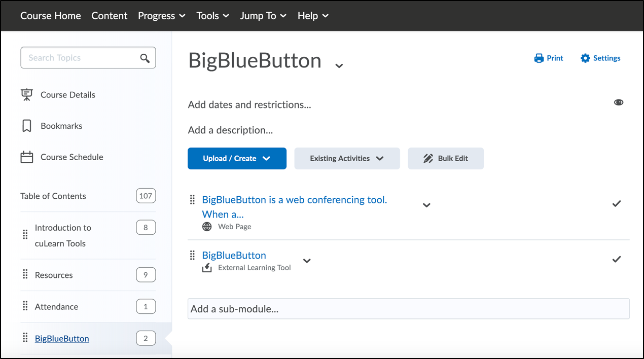The width and height of the screenshot is (644, 359).
Task: Click Add dates and restrictions
Action: pos(249,105)
